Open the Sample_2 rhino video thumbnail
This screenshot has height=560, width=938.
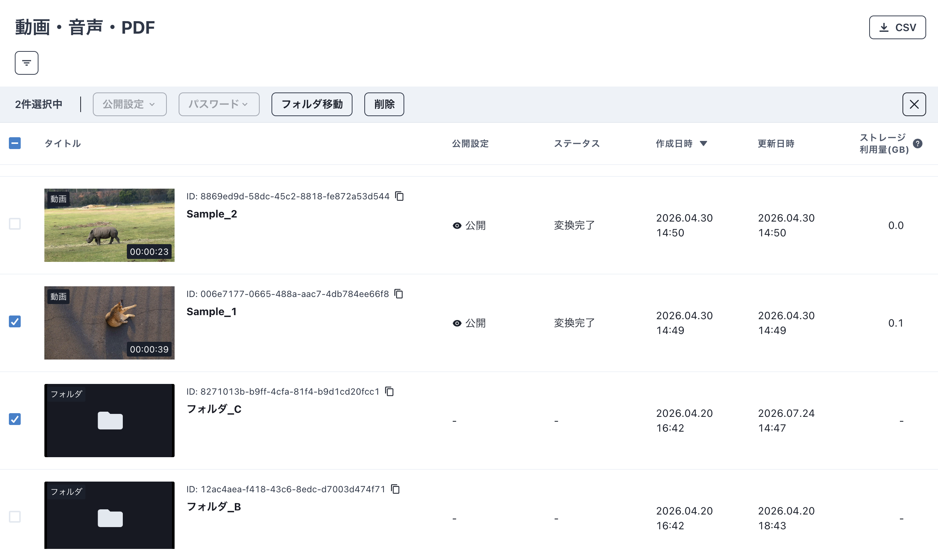pos(109,225)
